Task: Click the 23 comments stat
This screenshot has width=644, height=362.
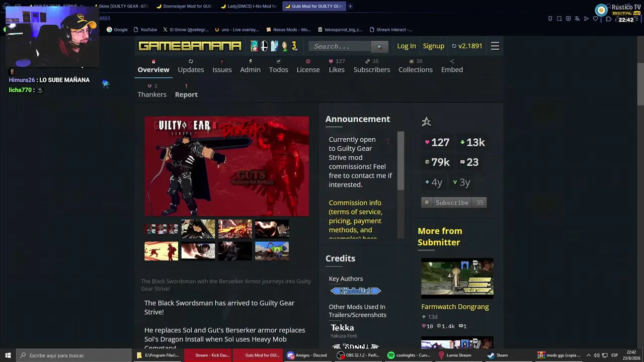Action: click(469, 162)
